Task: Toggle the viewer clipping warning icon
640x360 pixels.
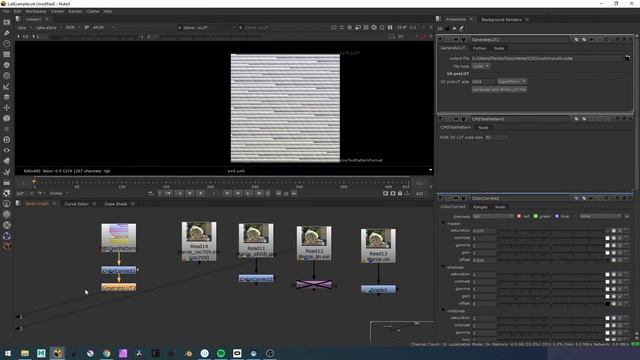Action: click(x=349, y=27)
